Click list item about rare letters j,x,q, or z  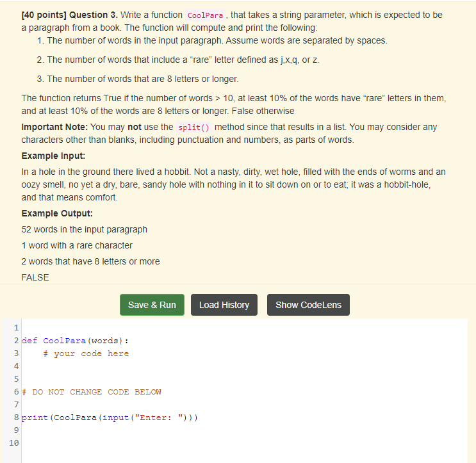[178, 60]
